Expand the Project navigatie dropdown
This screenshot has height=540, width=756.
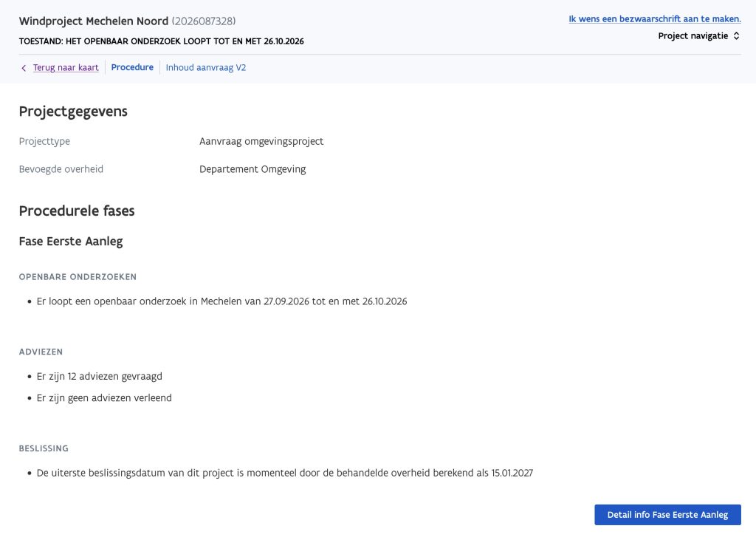(x=698, y=35)
